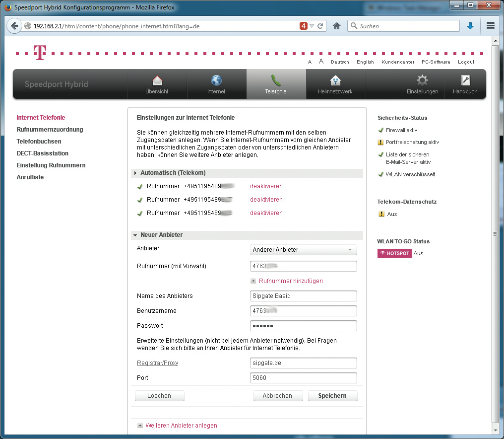Click the Firefox back arrow button
The height and width of the screenshot is (439, 504).
[x=14, y=26]
